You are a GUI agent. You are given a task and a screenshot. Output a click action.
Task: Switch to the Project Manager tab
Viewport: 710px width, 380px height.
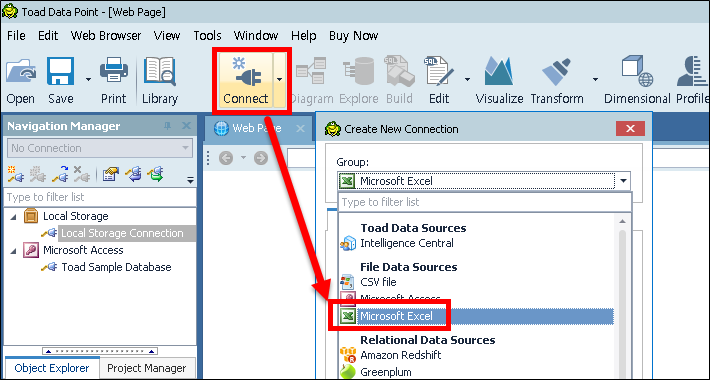147,368
